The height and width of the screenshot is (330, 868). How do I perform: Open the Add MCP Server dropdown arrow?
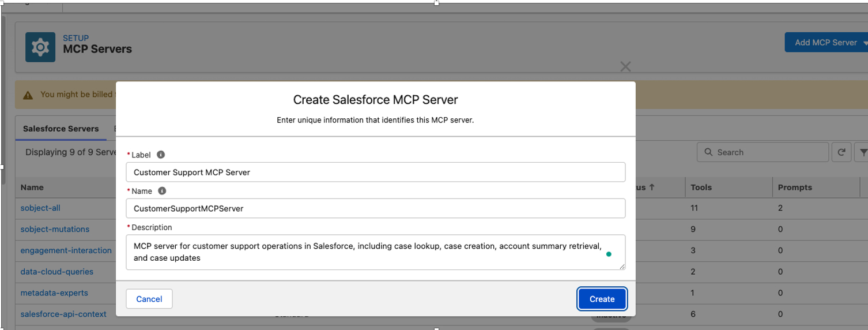(865, 43)
